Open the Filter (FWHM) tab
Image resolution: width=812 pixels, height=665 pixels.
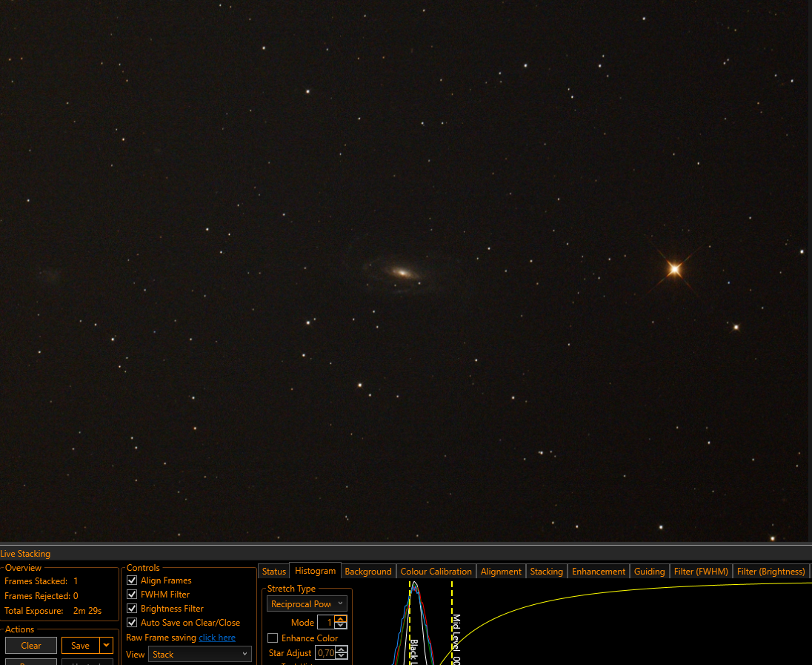click(701, 571)
